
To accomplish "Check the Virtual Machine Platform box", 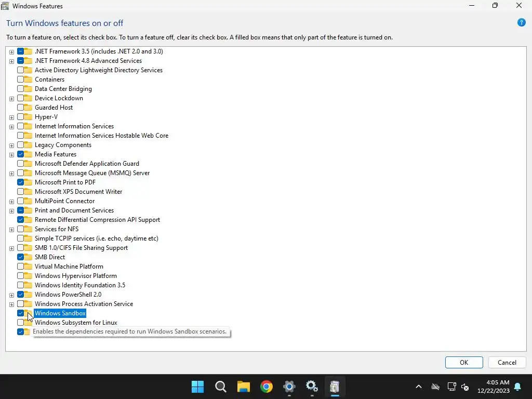I will [20, 267].
